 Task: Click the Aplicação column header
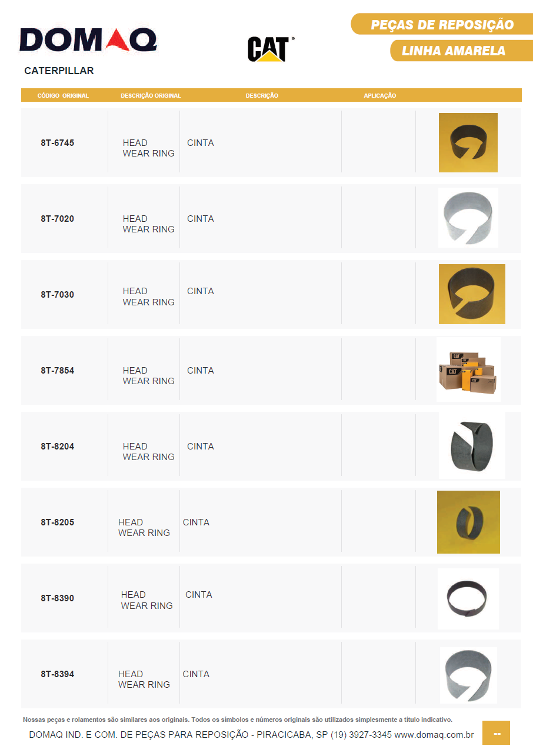coord(379,95)
